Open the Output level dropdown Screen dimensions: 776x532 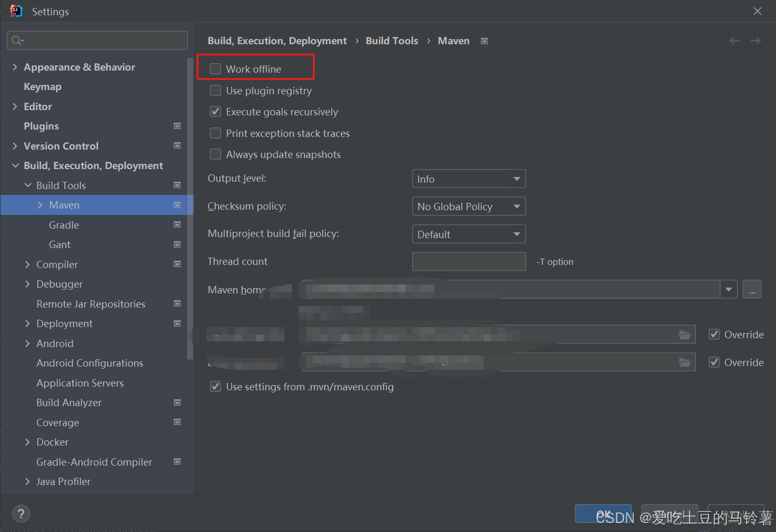click(x=469, y=179)
